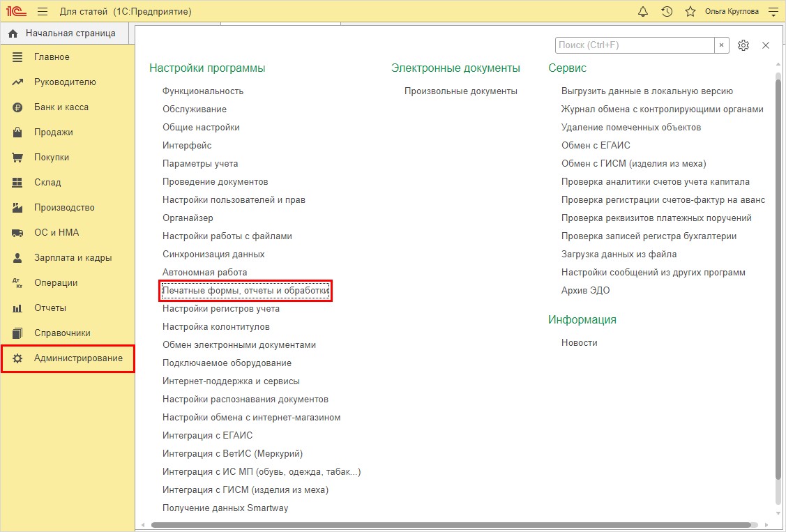Switch to Начальная страница tab
The image size is (786, 532).
click(65, 33)
